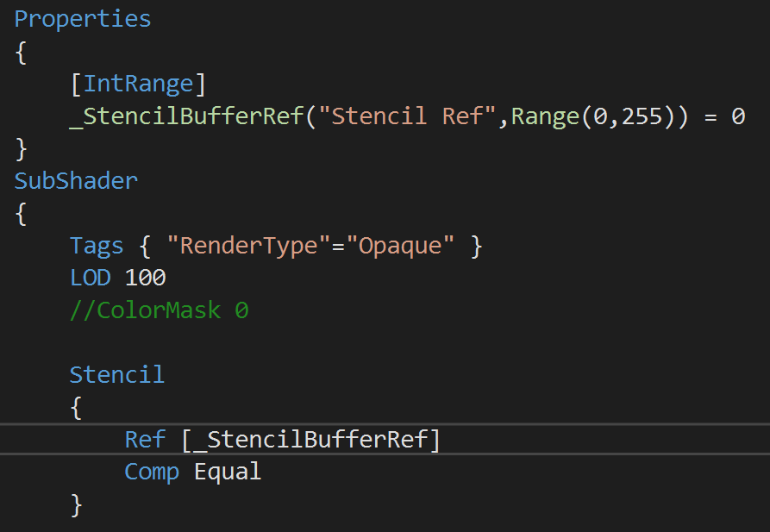Click the [IntRange] attribute

138,84
